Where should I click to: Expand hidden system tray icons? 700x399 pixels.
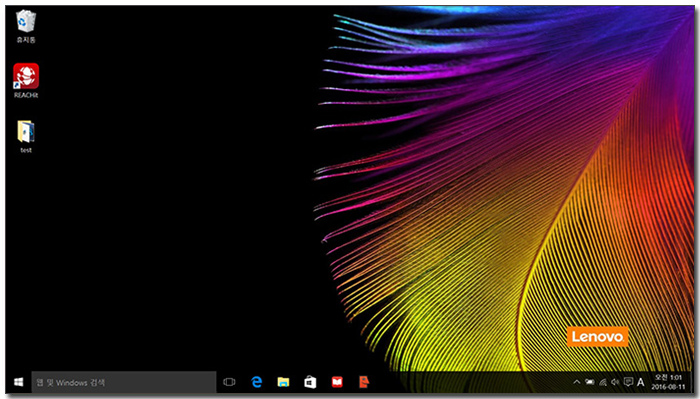[x=576, y=382]
